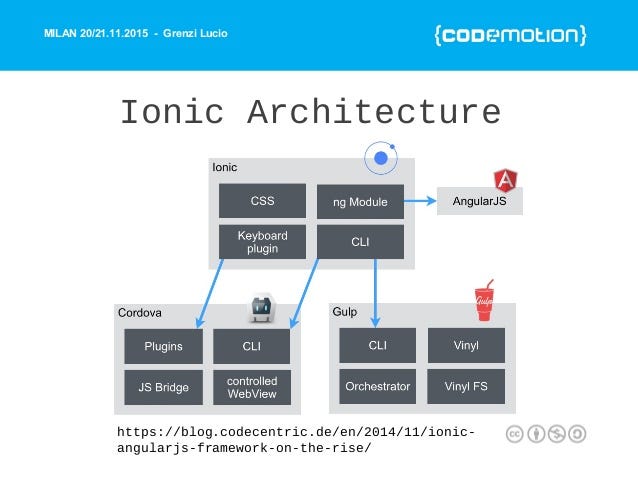Select the Orchestrator block
638x479 pixels.
point(378,386)
